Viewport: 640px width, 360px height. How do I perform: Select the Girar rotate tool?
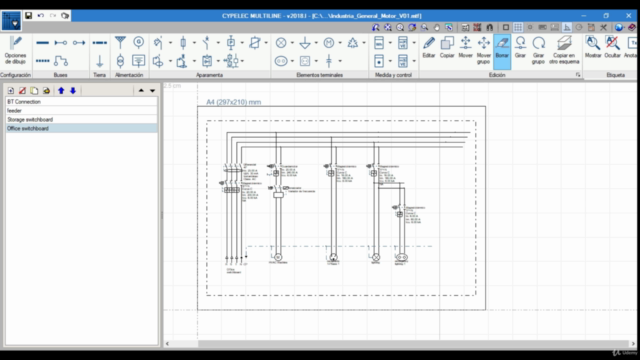click(x=520, y=47)
